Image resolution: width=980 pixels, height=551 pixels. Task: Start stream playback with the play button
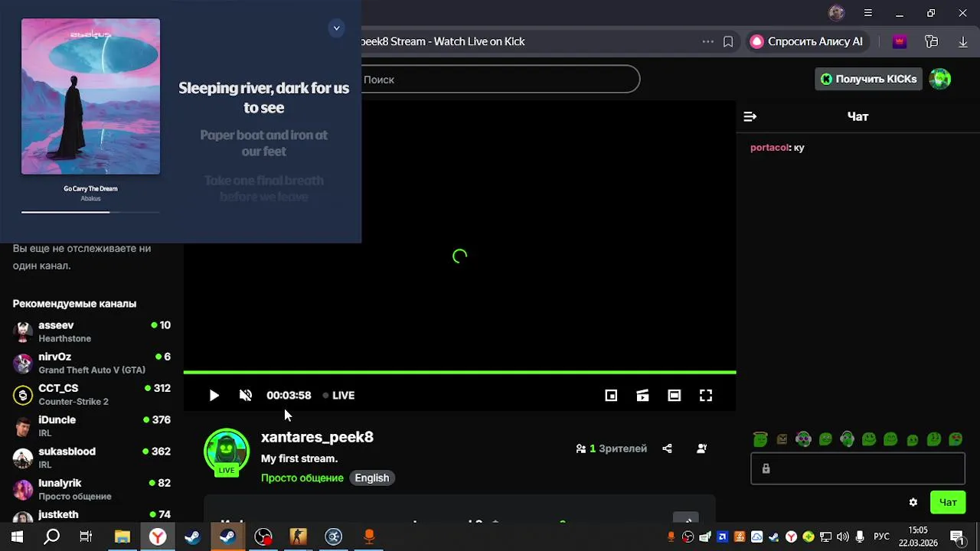[214, 396]
